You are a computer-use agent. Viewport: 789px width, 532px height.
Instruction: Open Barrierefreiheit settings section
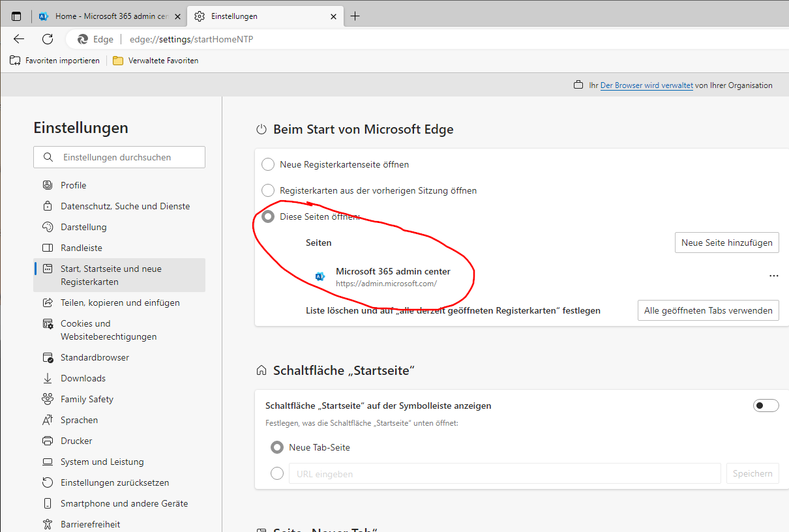(119, 524)
